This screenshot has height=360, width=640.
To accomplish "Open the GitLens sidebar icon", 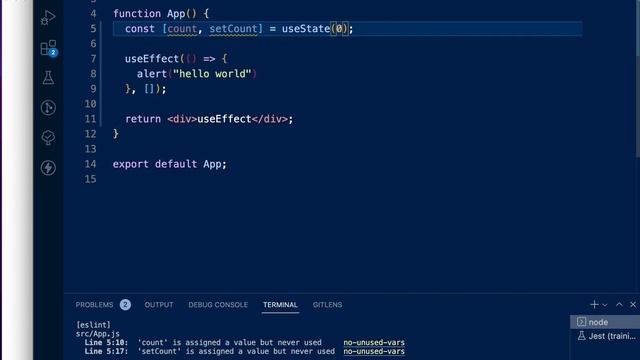I will pos(48,108).
